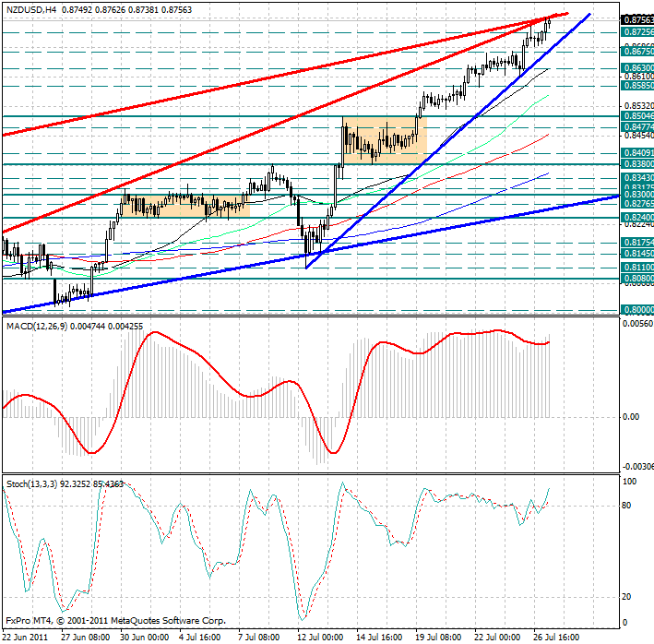
Task: Click the Stochastic scale value 80
Action: click(626, 506)
